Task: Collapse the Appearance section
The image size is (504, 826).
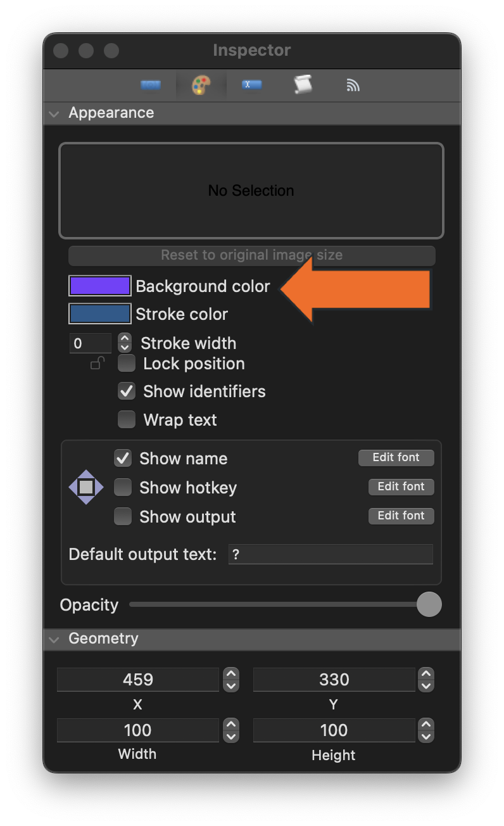Action: [x=54, y=113]
